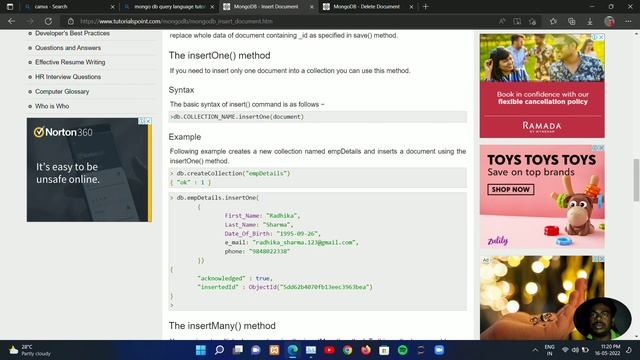Show hidden system tray icons
Image resolution: width=640 pixels, height=360 pixels.
tap(535, 350)
